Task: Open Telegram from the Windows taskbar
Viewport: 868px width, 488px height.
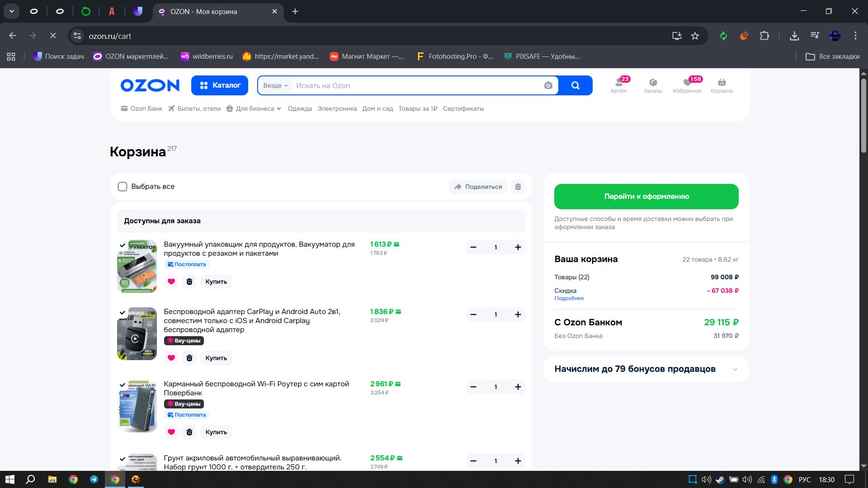Action: coord(94,479)
